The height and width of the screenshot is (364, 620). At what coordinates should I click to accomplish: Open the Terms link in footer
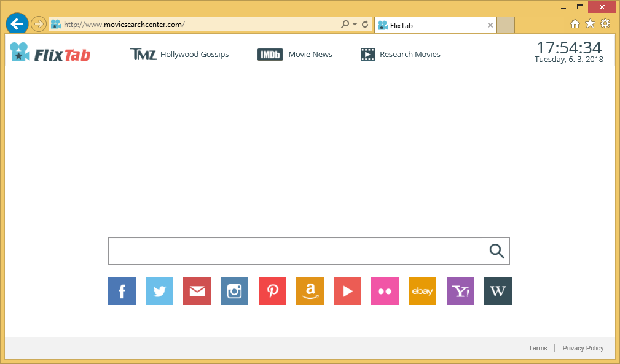(538, 348)
